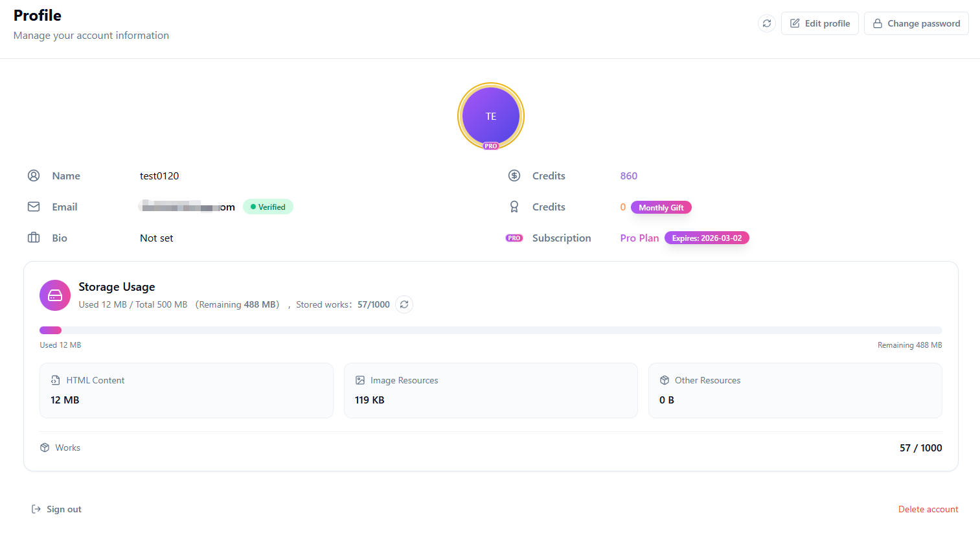Click the envelope icon next to Email
The width and height of the screenshot is (980, 544).
[x=33, y=206]
